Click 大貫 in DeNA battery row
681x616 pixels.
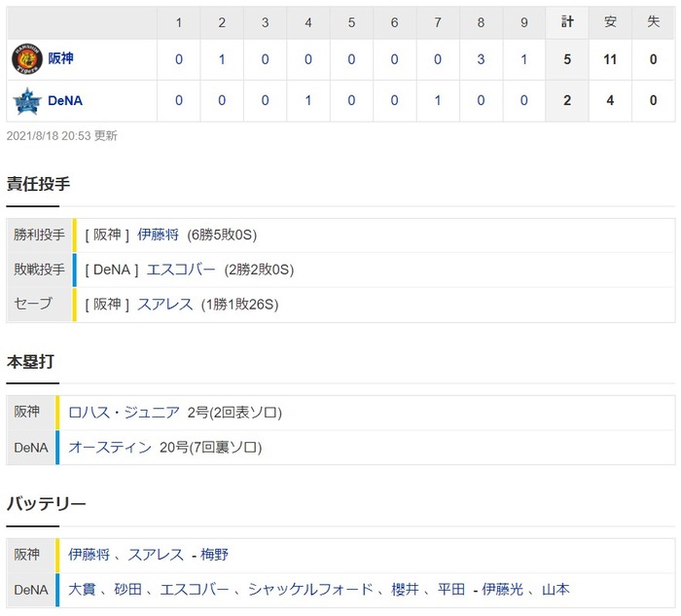[82, 589]
